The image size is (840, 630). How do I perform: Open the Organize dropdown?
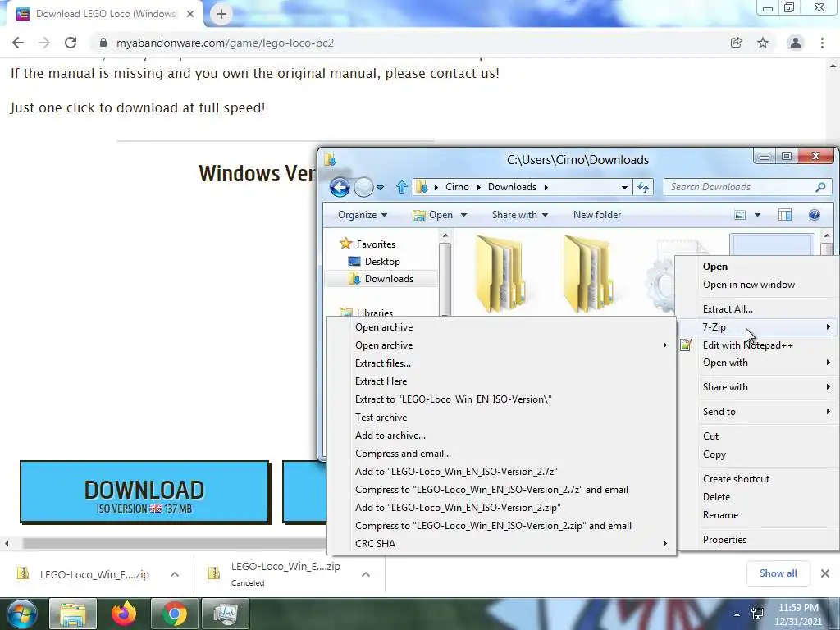coord(362,215)
